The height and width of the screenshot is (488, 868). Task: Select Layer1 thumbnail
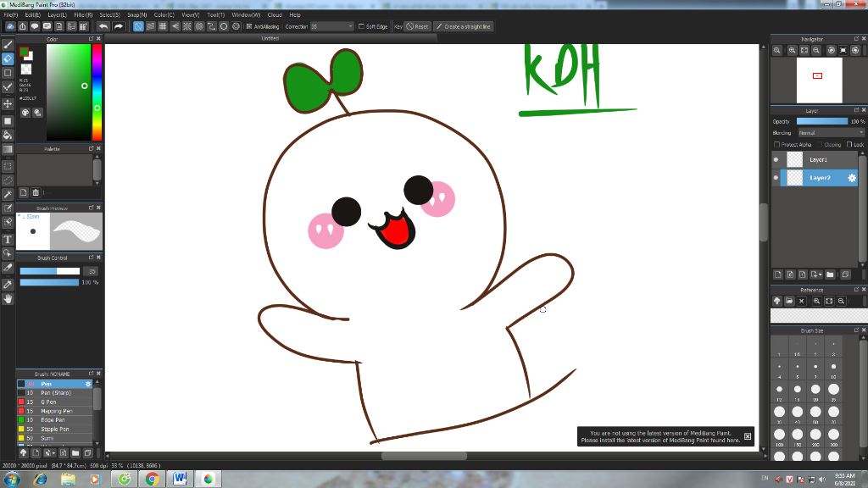795,159
